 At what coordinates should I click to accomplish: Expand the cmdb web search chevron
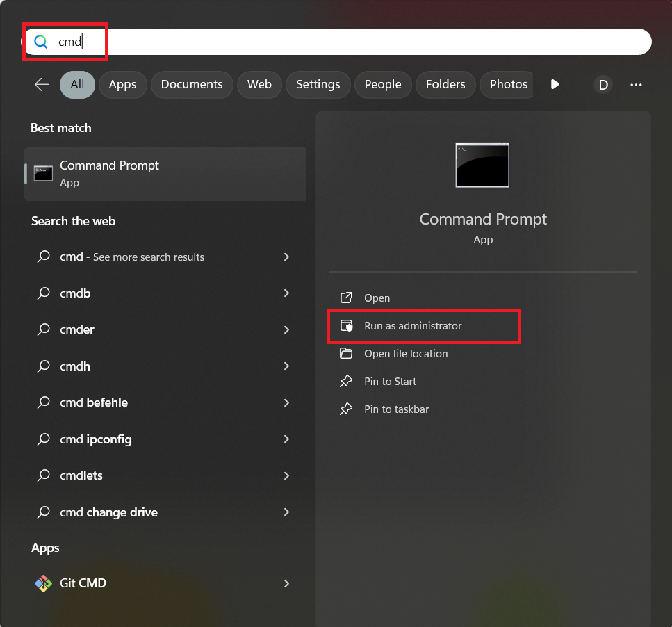point(286,293)
